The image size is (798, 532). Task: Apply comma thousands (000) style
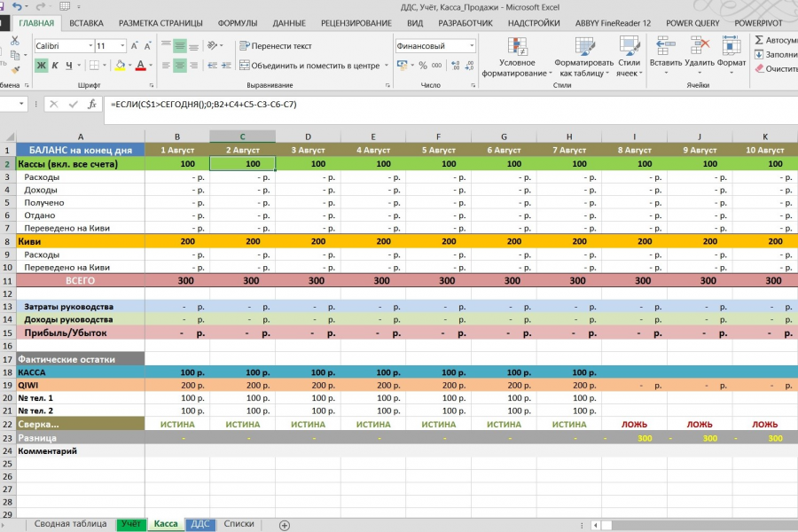437,65
